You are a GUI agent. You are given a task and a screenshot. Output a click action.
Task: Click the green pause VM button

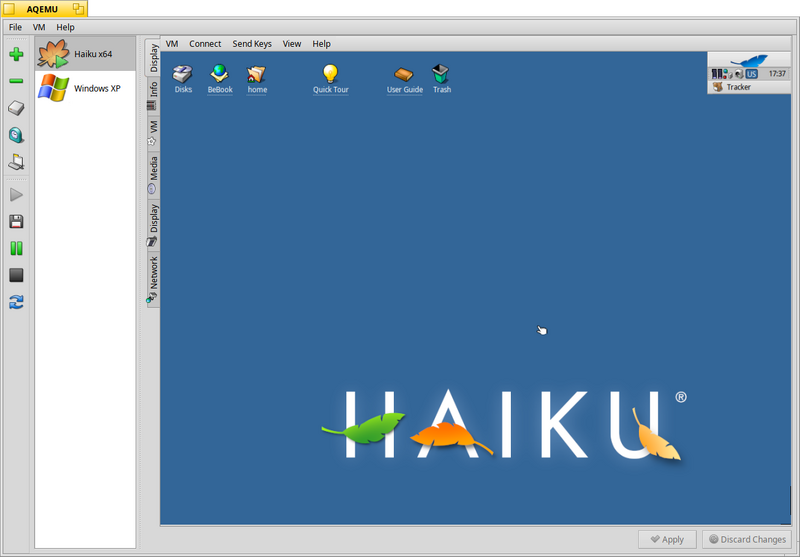click(16, 248)
